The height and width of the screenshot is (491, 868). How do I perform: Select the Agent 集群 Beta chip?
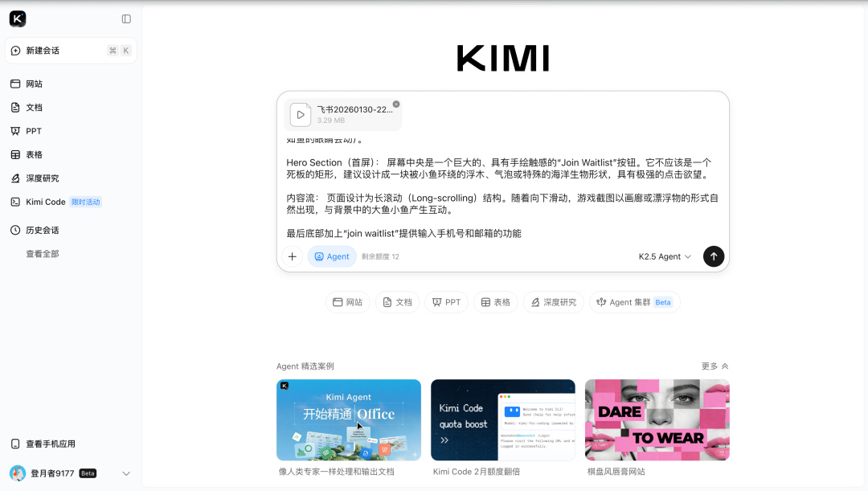tap(634, 302)
